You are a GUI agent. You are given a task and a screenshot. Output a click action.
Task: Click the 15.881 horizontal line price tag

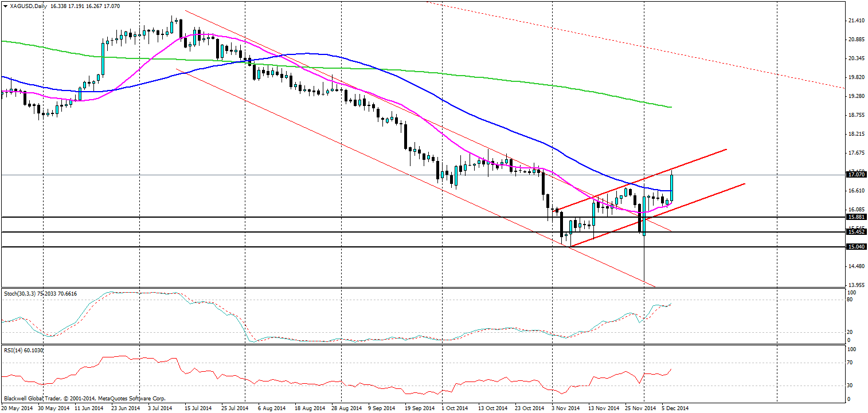855,217
